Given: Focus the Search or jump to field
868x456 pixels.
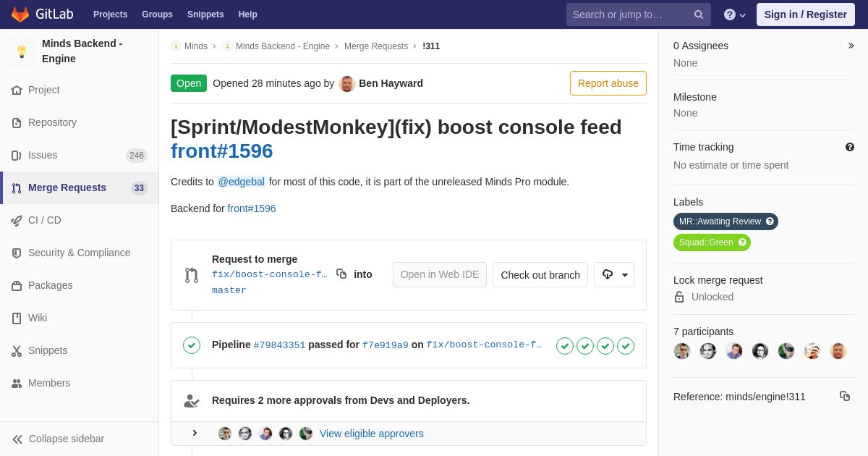Looking at the screenshot, I should [639, 14].
